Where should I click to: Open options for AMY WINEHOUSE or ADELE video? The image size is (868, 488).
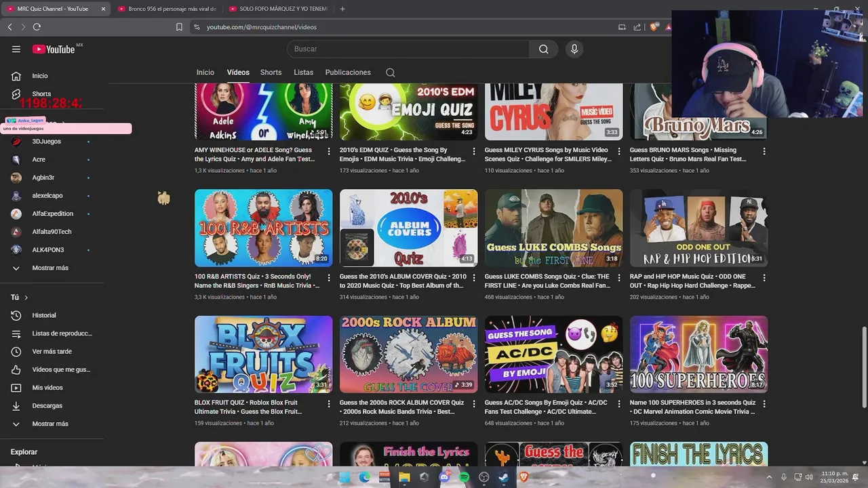(329, 151)
